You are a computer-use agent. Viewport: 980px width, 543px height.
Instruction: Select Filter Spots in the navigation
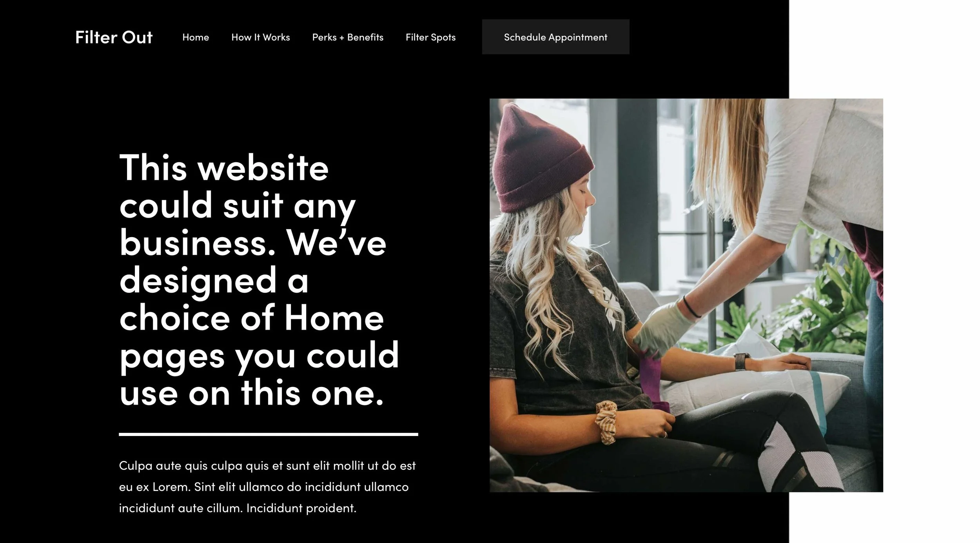[x=430, y=37]
